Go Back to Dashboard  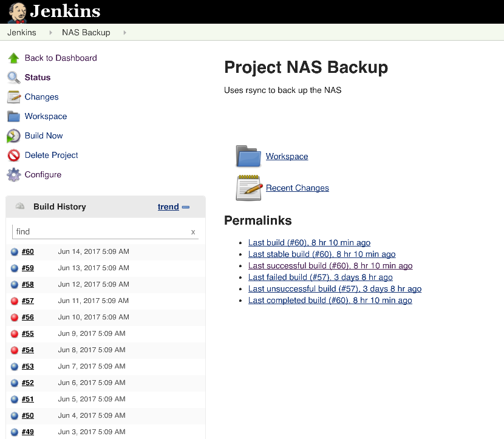pyautogui.click(x=61, y=58)
